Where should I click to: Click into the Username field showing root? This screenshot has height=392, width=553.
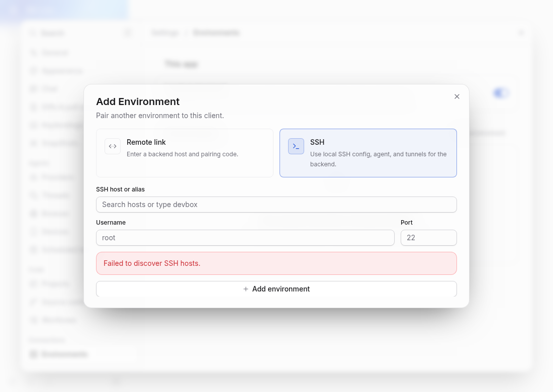(245, 238)
